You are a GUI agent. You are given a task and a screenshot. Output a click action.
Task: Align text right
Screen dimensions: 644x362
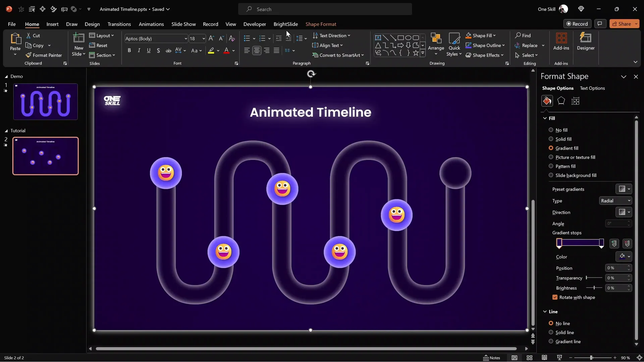pyautogui.click(x=267, y=51)
